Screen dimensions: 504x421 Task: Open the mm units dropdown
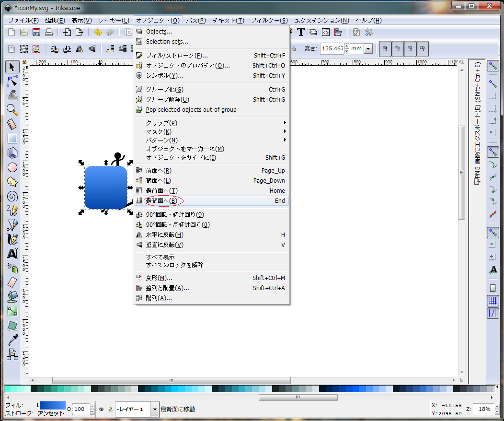tap(368, 48)
